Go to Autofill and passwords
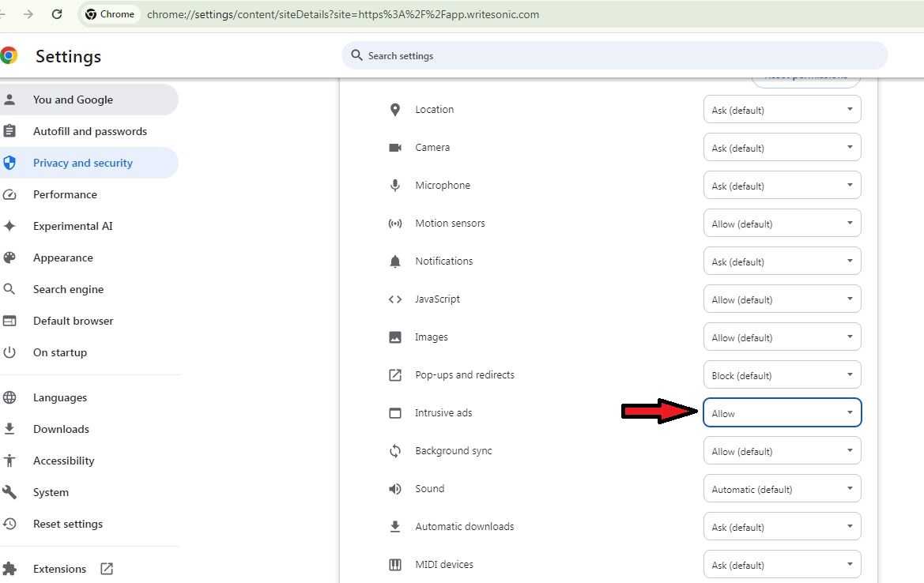This screenshot has height=583, width=924. pos(89,131)
